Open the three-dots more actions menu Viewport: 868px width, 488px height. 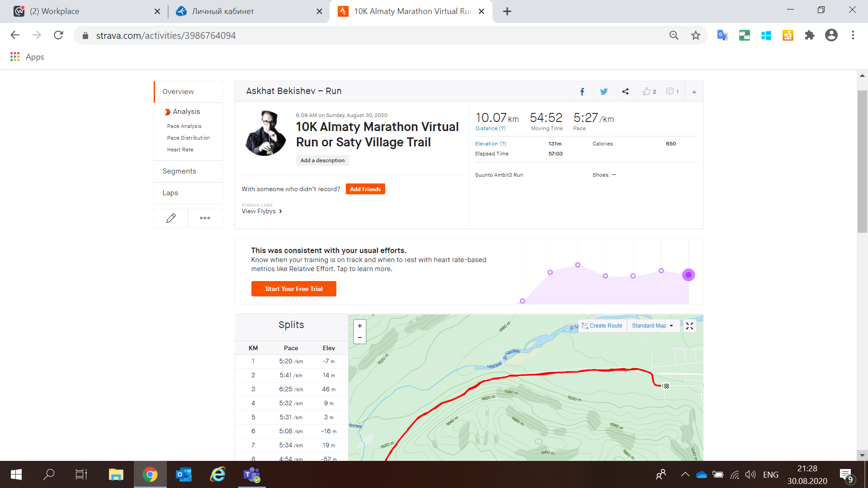click(205, 218)
